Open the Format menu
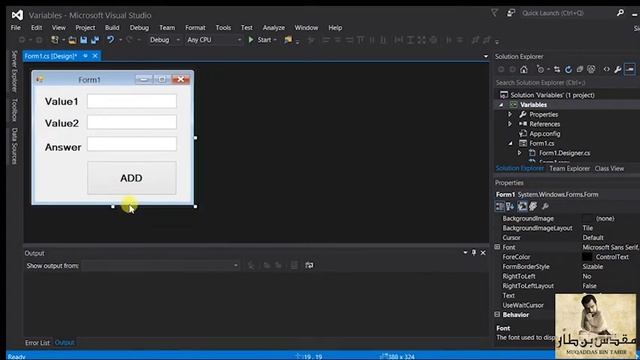Image resolution: width=640 pixels, height=360 pixels. tap(195, 28)
